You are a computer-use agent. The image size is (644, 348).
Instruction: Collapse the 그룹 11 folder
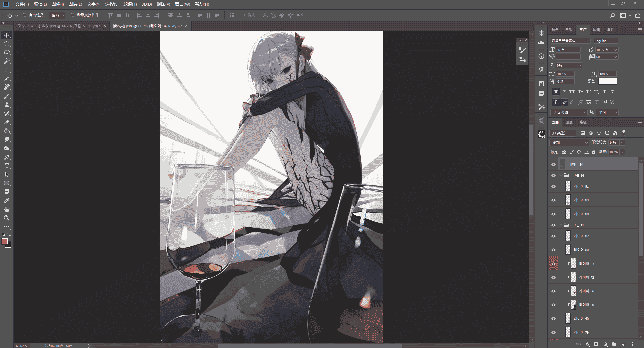561,225
